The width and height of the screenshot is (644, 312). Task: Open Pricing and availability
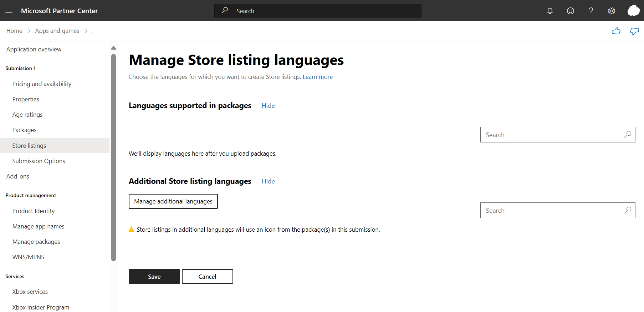tap(42, 84)
